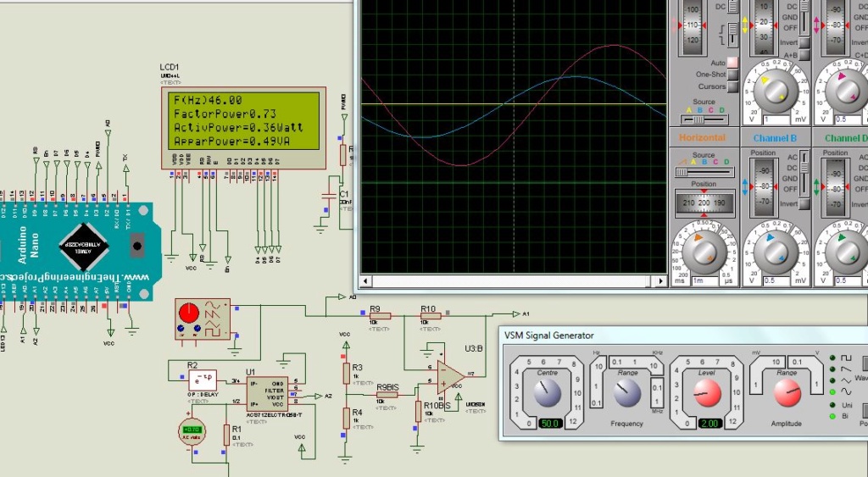Adjust the trigger Source A-B-C-D slider
Screen dimensions: 868x477
coord(704,119)
